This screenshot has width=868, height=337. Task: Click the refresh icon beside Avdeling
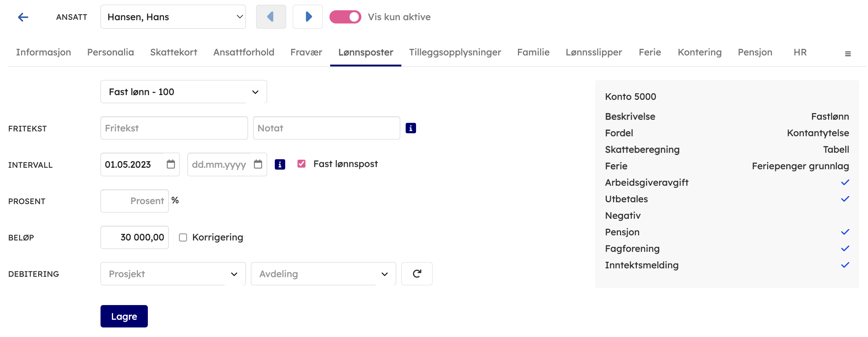click(417, 274)
